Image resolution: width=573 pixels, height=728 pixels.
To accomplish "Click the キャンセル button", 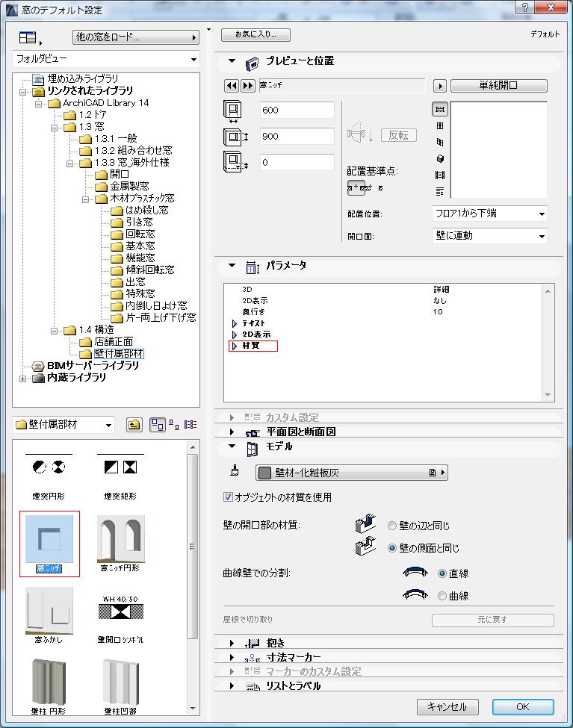I will click(447, 706).
